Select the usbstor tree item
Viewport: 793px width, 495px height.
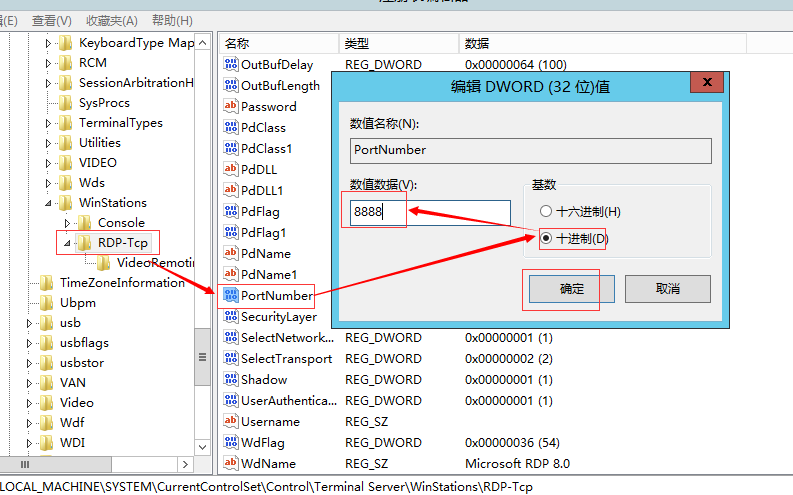click(x=82, y=363)
